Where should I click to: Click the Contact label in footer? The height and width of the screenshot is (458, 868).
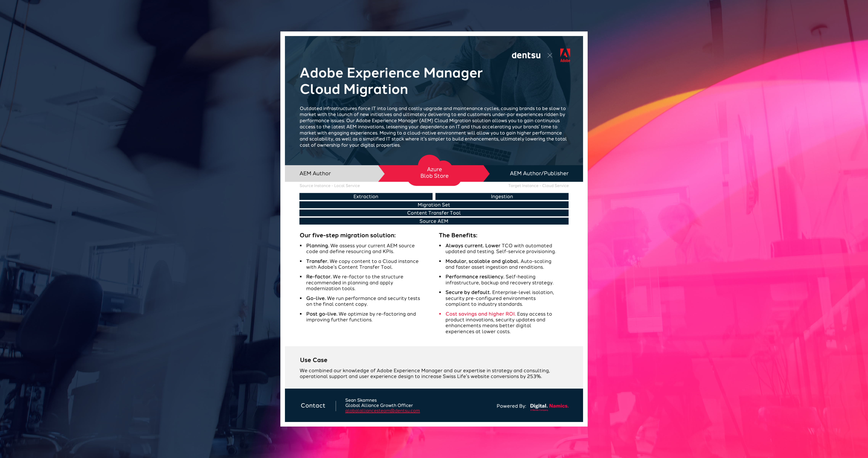(x=313, y=405)
